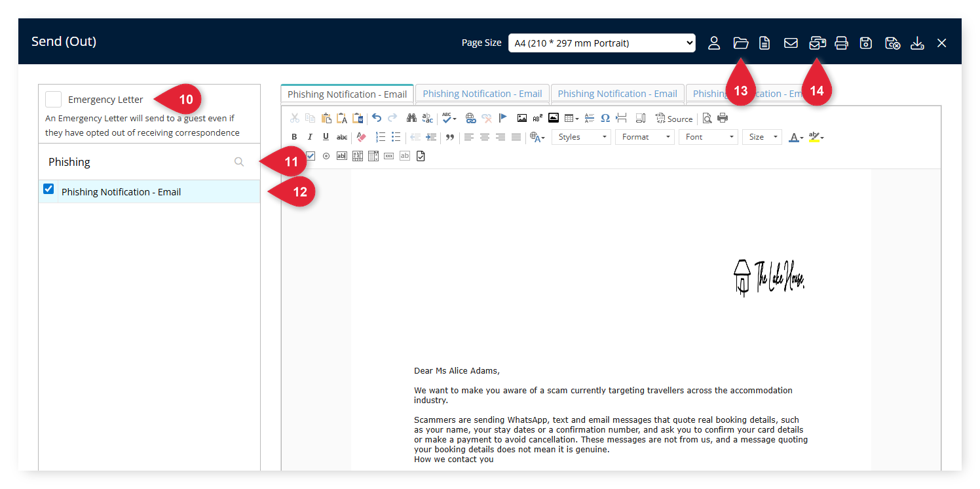Justify the text alignment
Screen dimensions: 980x489
(x=516, y=137)
